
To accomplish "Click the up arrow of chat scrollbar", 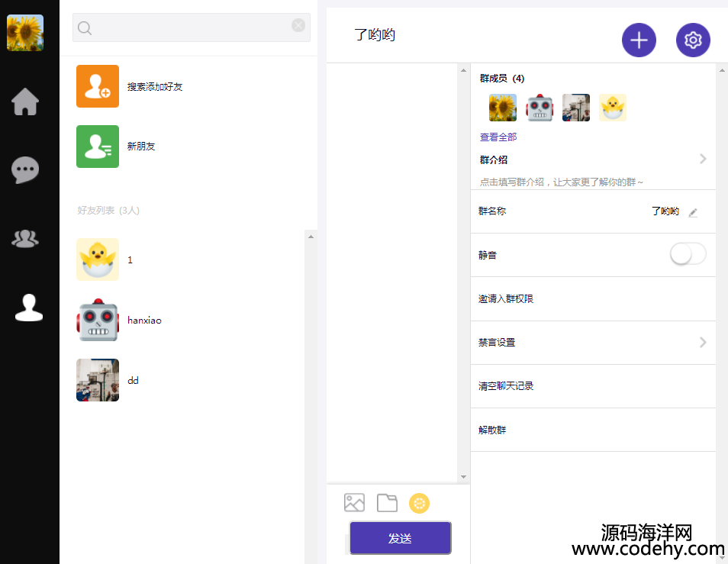I will point(463,70).
